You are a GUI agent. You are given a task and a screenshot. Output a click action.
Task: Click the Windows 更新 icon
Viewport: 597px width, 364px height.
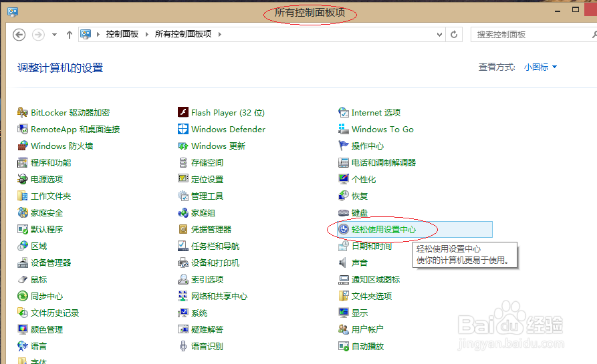[183, 146]
